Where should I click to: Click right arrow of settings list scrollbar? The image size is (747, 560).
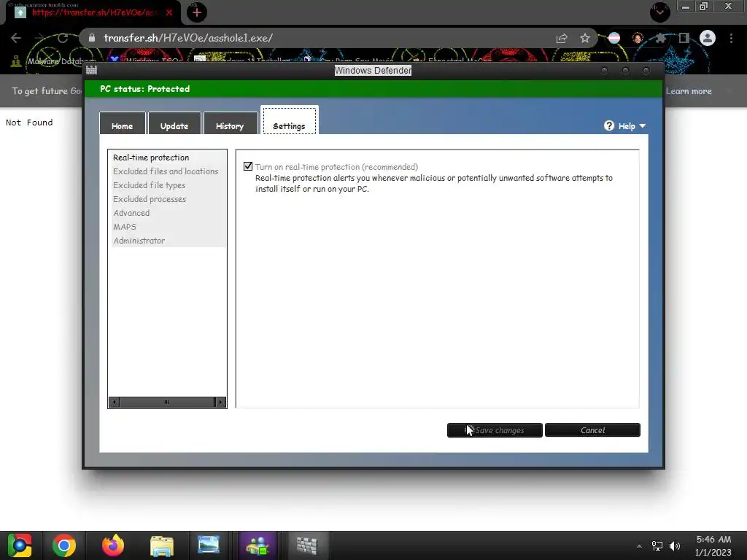coord(220,402)
